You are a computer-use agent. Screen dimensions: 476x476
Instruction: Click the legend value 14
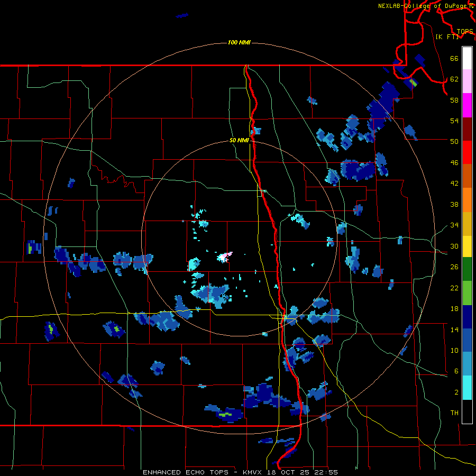pyautogui.click(x=454, y=329)
